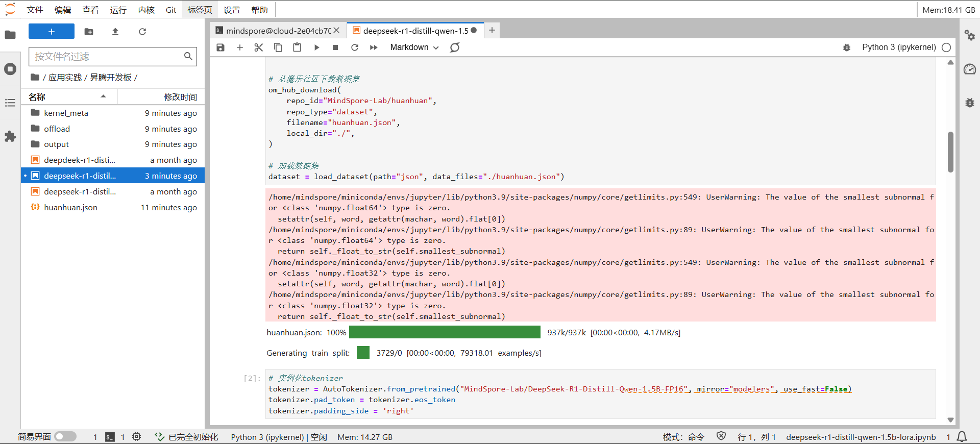Open the Extension Manager sidebar panel

pyautogui.click(x=10, y=137)
